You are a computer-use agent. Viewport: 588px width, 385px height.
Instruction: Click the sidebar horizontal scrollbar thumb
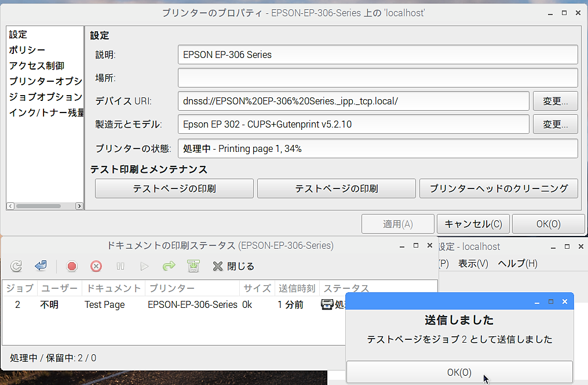click(x=38, y=206)
